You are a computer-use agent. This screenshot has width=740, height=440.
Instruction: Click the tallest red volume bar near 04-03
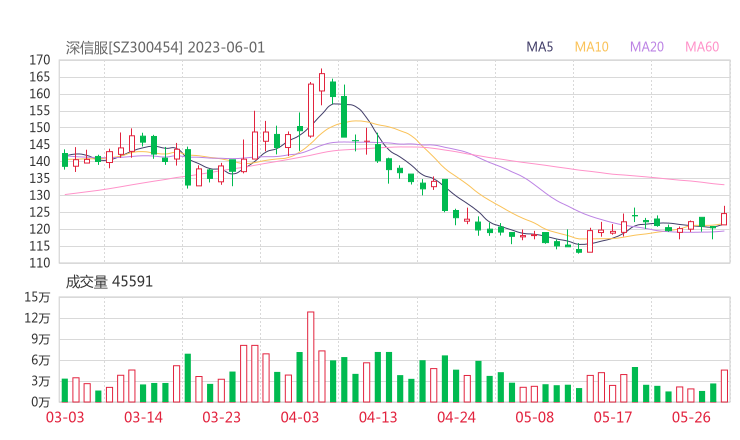[311, 357]
